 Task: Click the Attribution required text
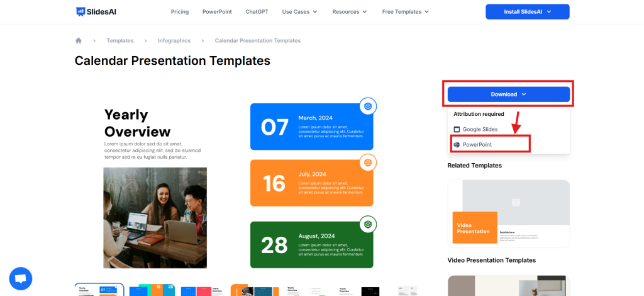tap(479, 114)
